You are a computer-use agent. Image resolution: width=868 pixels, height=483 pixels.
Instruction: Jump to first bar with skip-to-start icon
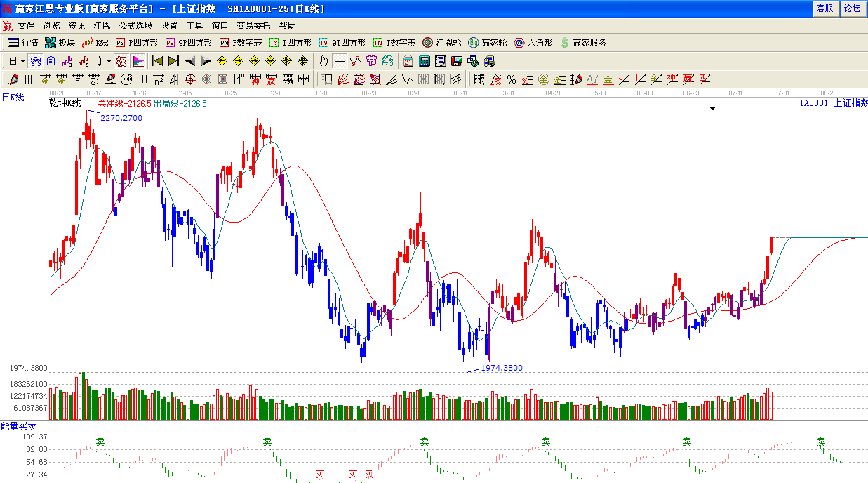click(157, 61)
